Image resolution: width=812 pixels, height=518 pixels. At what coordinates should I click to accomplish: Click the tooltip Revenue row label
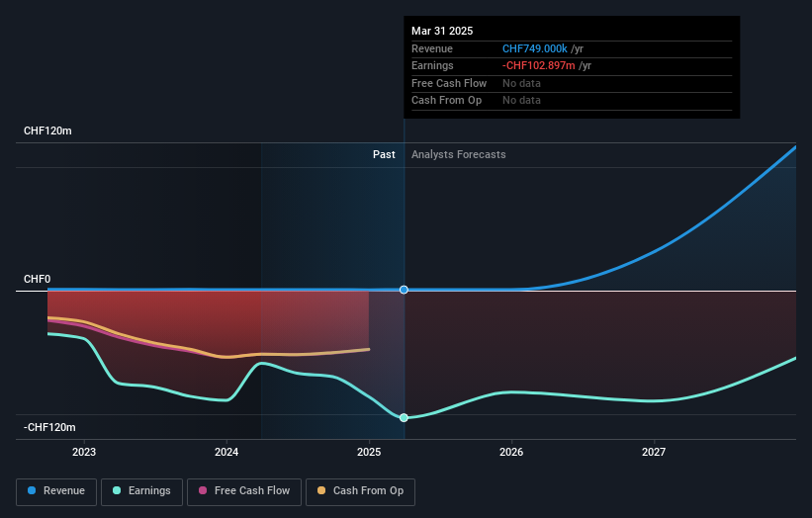pos(432,48)
